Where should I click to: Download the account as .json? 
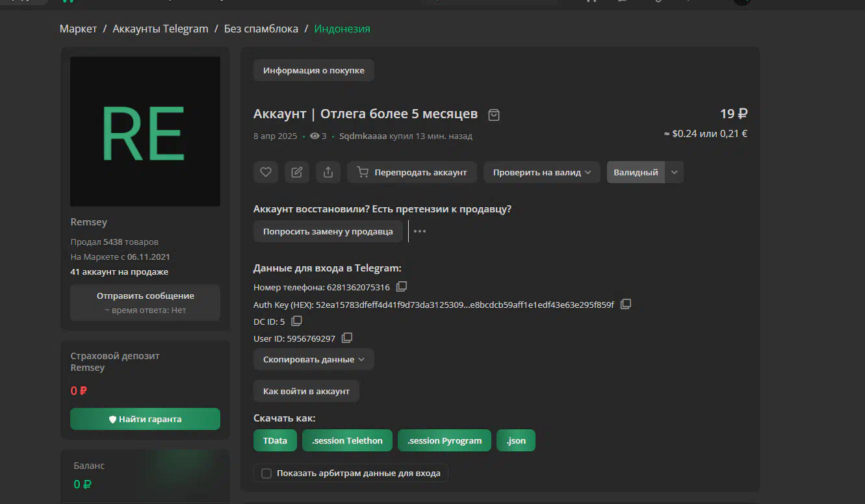point(516,440)
